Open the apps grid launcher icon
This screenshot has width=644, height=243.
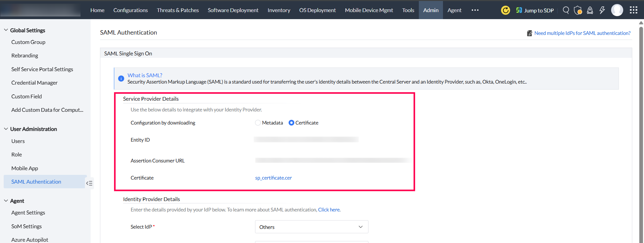pyautogui.click(x=633, y=10)
